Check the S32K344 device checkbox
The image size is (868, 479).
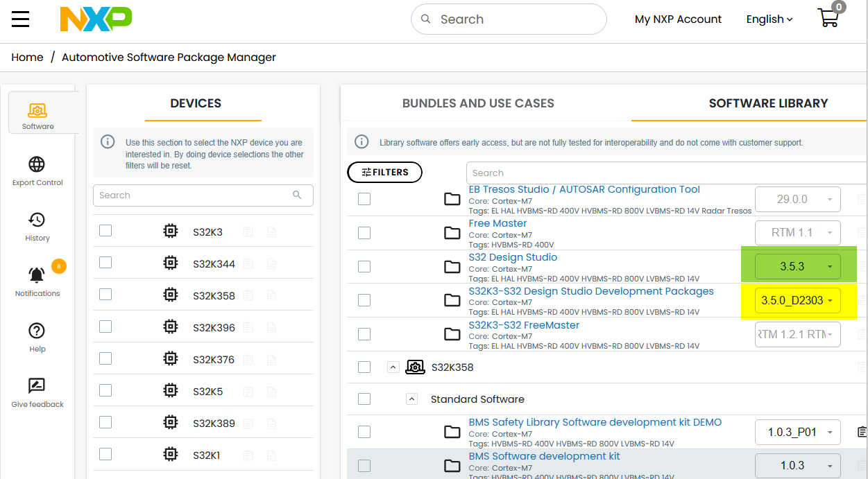click(105, 262)
